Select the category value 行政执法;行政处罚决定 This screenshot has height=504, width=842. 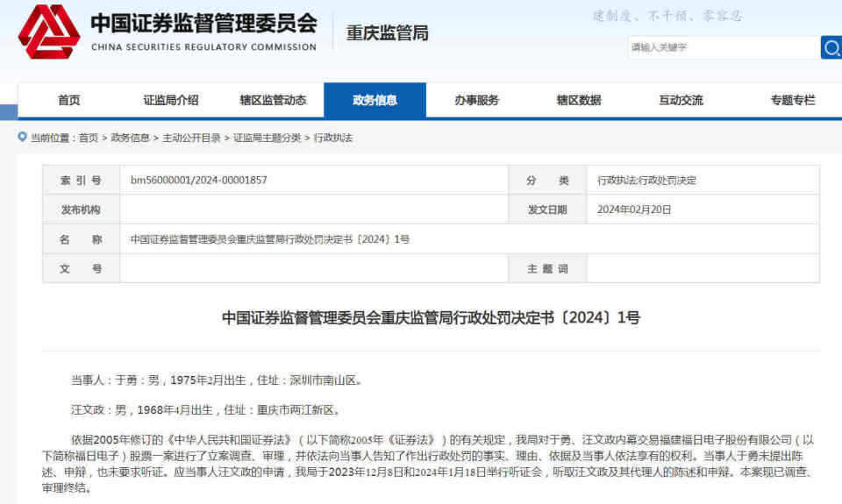[x=646, y=181]
